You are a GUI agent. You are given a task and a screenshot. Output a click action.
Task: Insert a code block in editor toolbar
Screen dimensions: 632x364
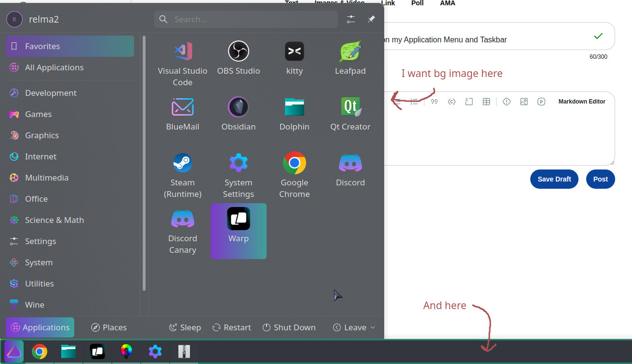click(469, 102)
